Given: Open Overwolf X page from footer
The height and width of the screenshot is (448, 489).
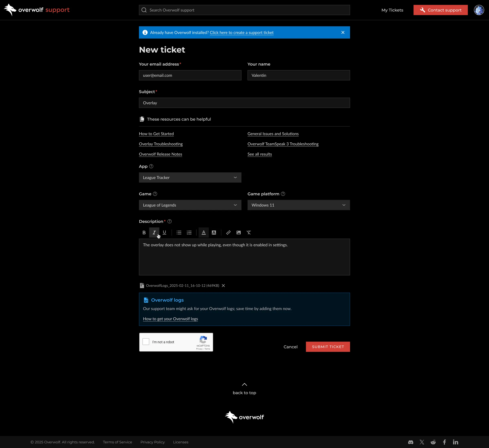Looking at the screenshot, I should [422, 442].
